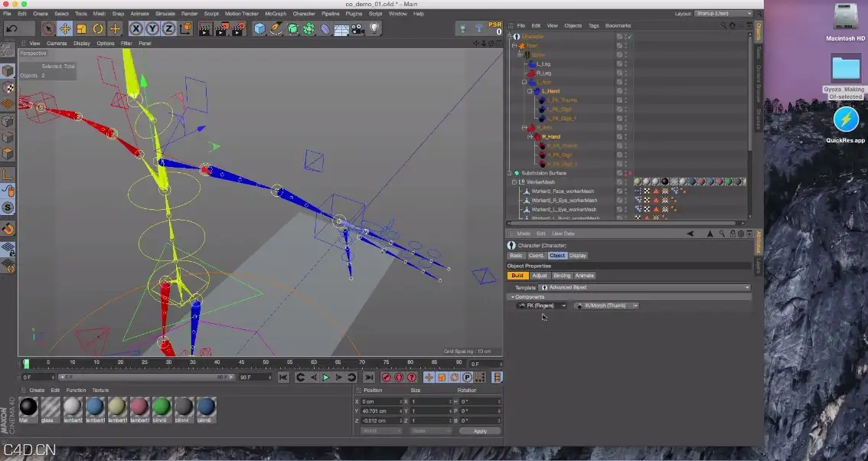Viewport: 868px width, 461px height.
Task: Select the L_Leg object
Action: [x=543, y=64]
